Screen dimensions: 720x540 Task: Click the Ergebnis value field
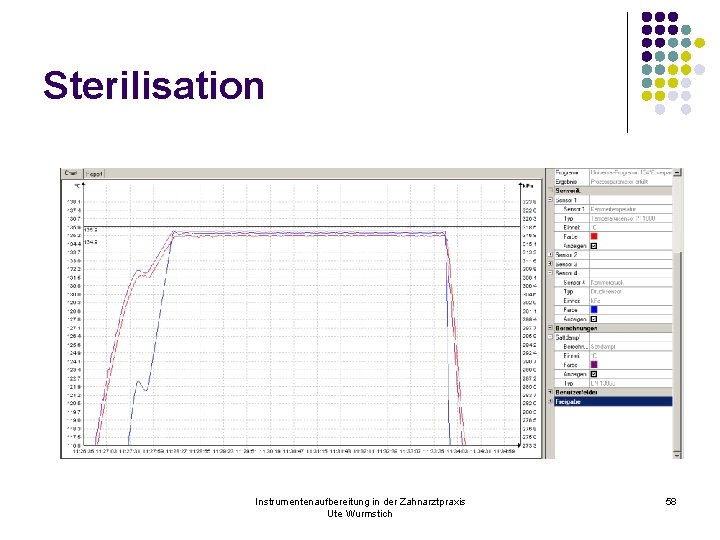point(630,182)
